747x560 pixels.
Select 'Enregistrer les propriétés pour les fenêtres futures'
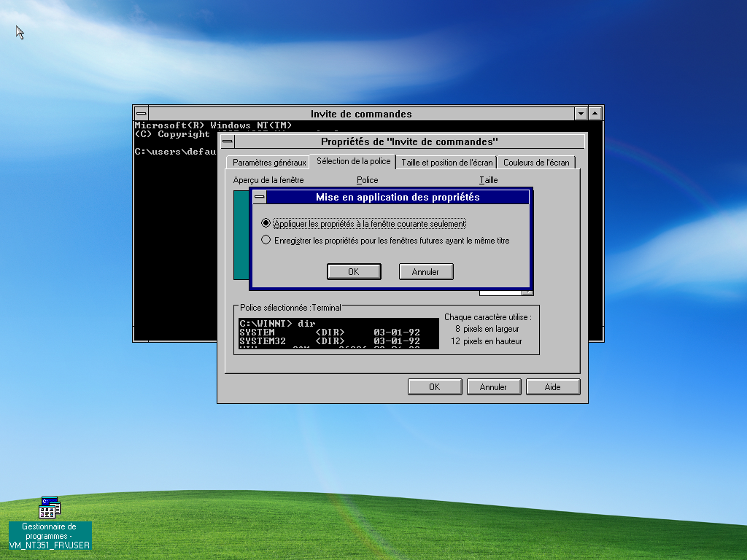tap(266, 240)
